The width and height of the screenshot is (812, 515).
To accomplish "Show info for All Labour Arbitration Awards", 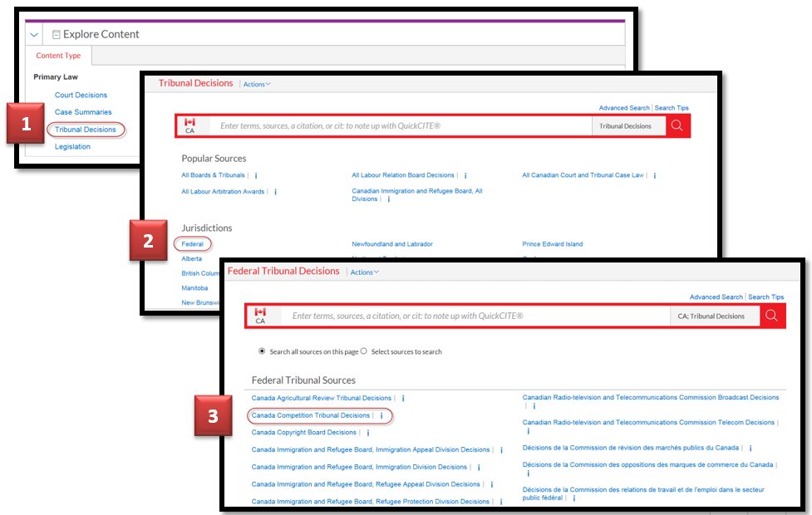I will click(275, 192).
